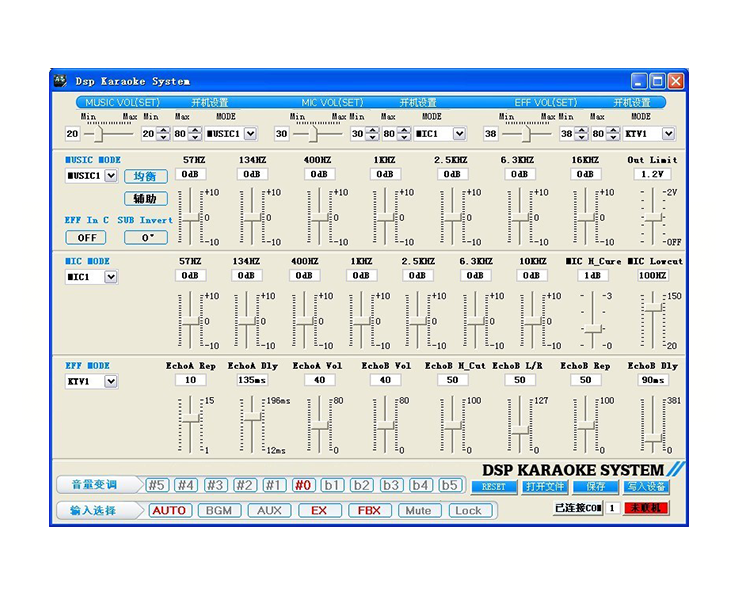Decrease the EFF VOL Min spinner value
Viewport: 738px width, 596px height.
tap(581, 137)
